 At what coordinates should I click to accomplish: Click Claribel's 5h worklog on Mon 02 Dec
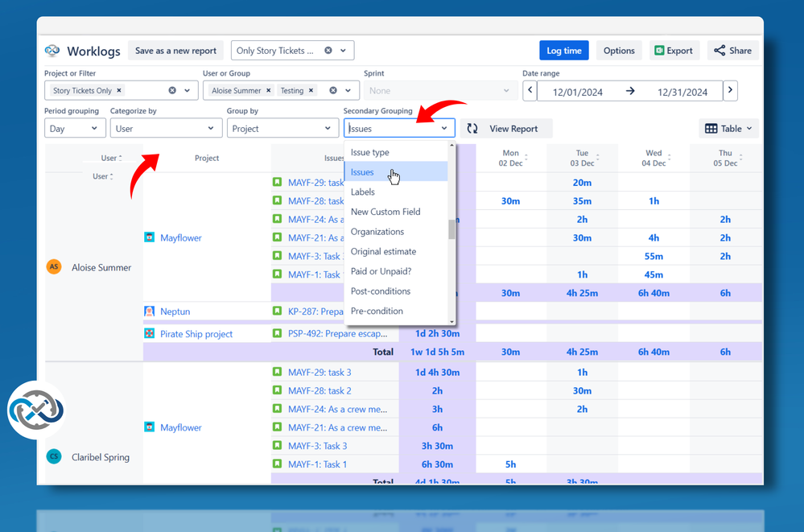tap(510, 464)
